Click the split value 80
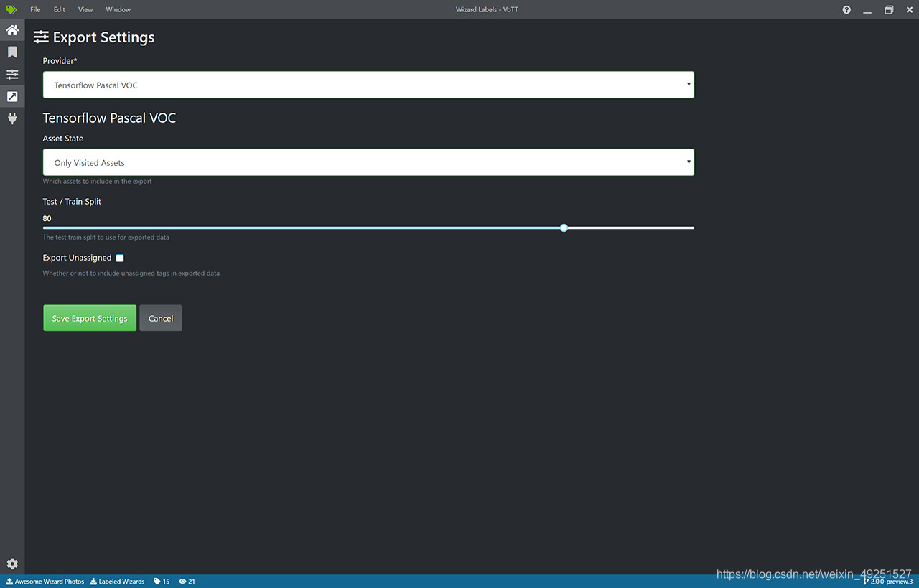Viewport: 919px width, 588px height. point(47,218)
